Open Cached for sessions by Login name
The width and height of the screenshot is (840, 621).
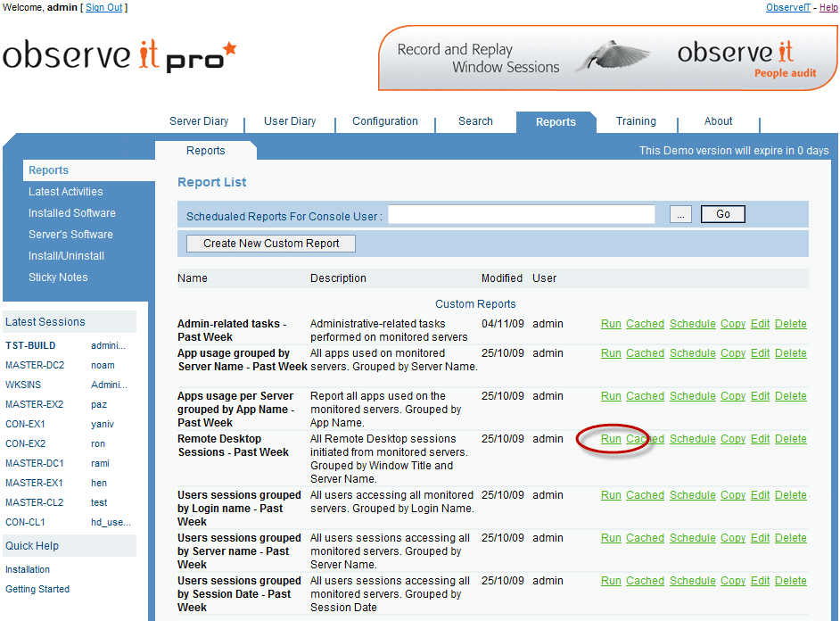coord(645,495)
